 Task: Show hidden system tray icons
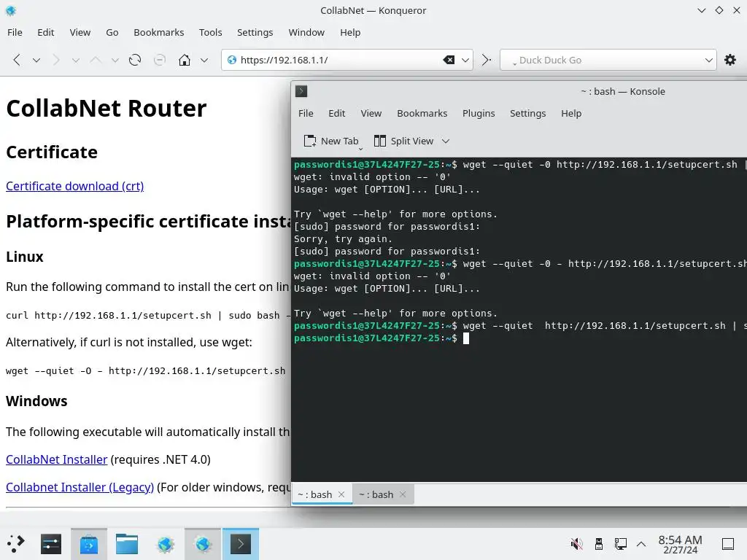point(641,544)
